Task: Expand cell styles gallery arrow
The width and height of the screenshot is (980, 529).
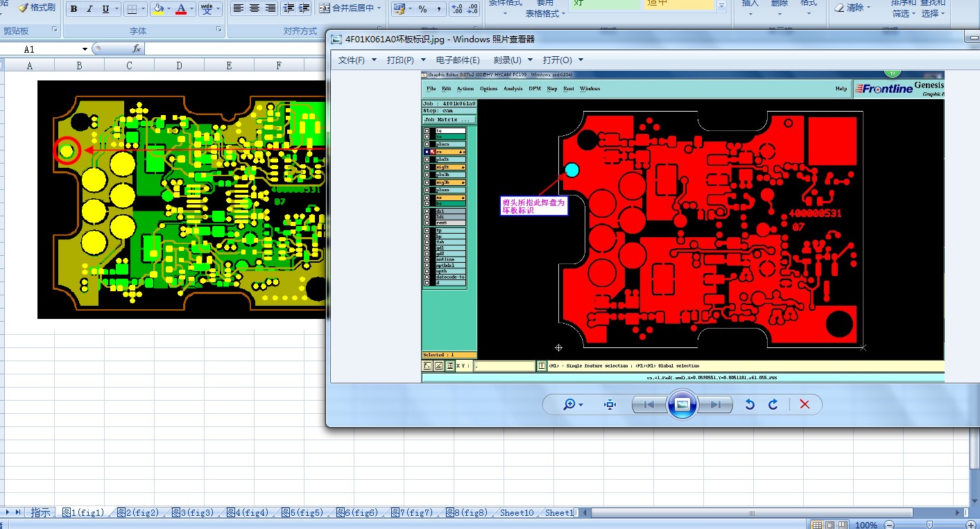Action: [x=721, y=6]
